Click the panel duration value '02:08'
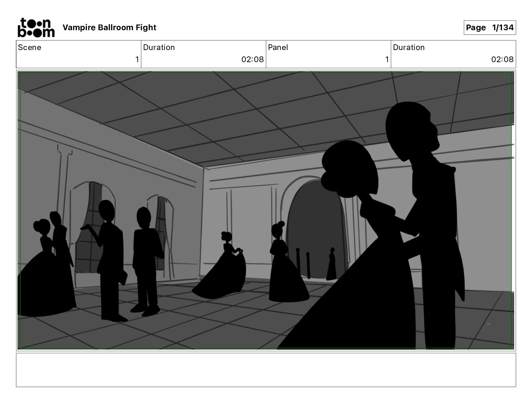 coord(502,59)
